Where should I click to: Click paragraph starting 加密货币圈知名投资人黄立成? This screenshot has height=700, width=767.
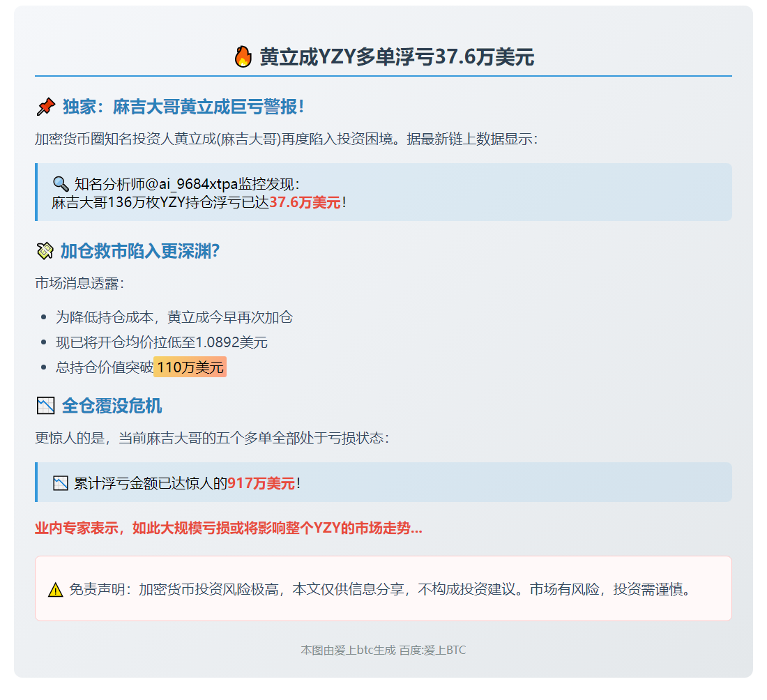click(287, 139)
